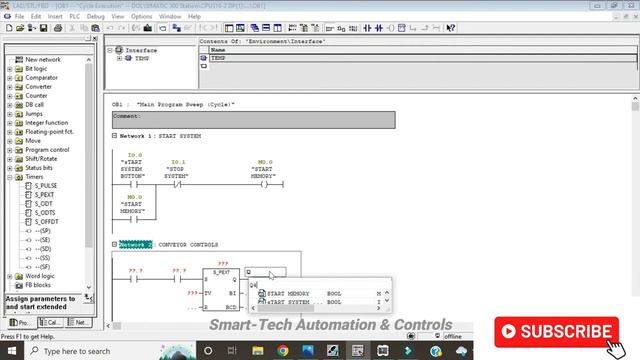Switch to the Call structure tab

50,322
